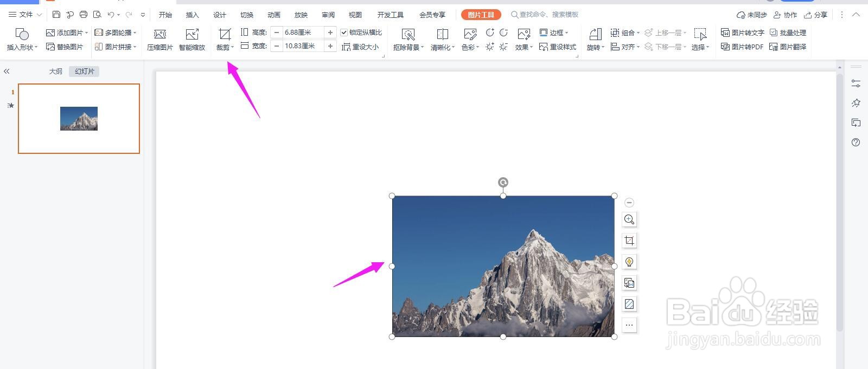Click the Collaborate (协作) button
Image resolution: width=868 pixels, height=369 pixels.
pyautogui.click(x=786, y=15)
